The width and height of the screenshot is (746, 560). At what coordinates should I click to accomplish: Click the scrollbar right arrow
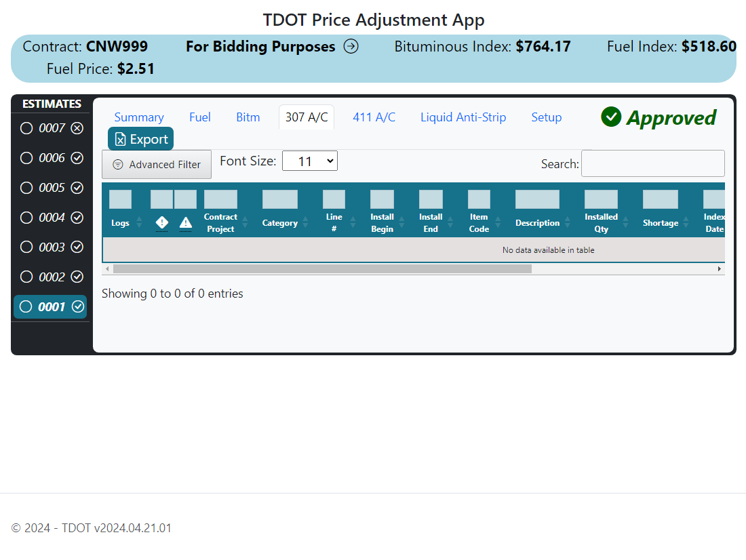720,269
